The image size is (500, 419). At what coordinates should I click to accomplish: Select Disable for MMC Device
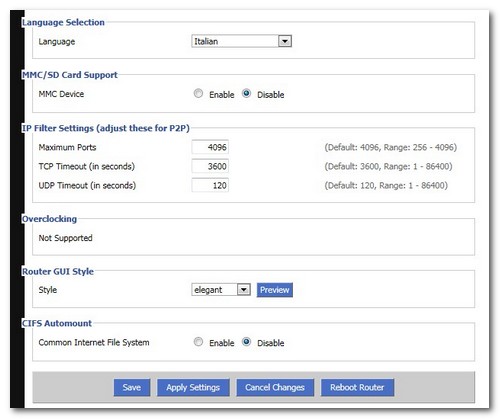246,93
